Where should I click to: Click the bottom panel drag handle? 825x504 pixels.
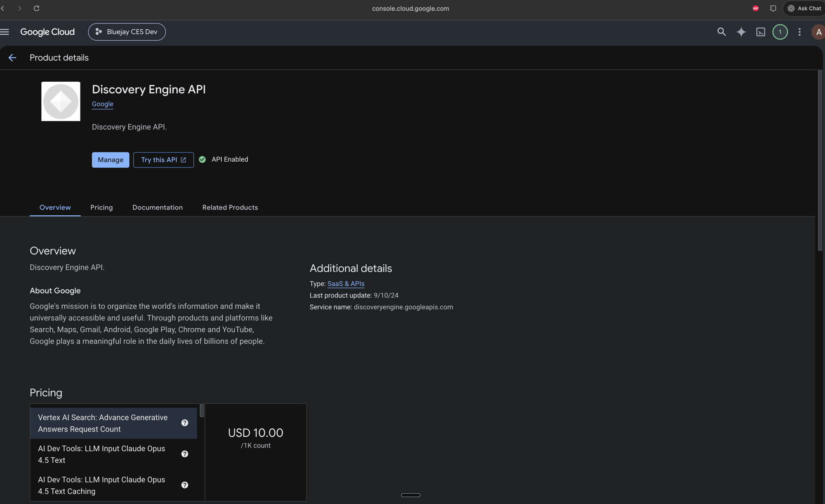coord(411,495)
